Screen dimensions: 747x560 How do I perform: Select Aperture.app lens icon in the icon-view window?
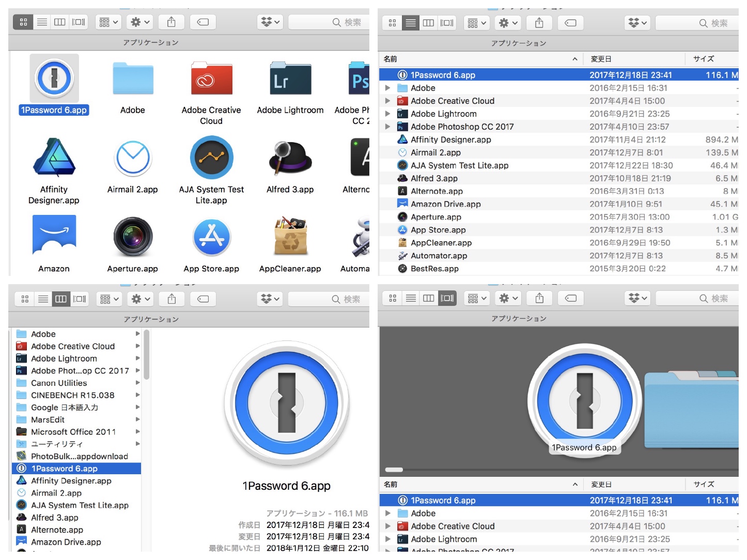133,237
